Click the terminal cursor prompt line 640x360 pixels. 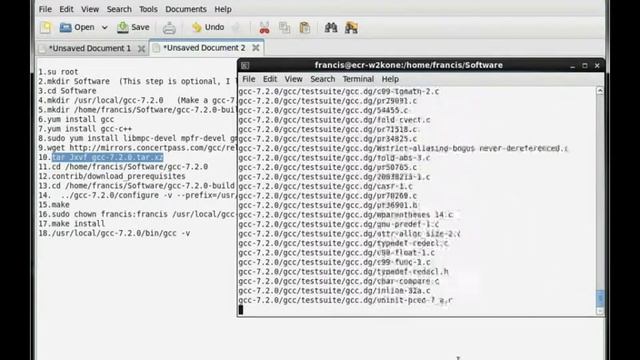click(x=241, y=310)
